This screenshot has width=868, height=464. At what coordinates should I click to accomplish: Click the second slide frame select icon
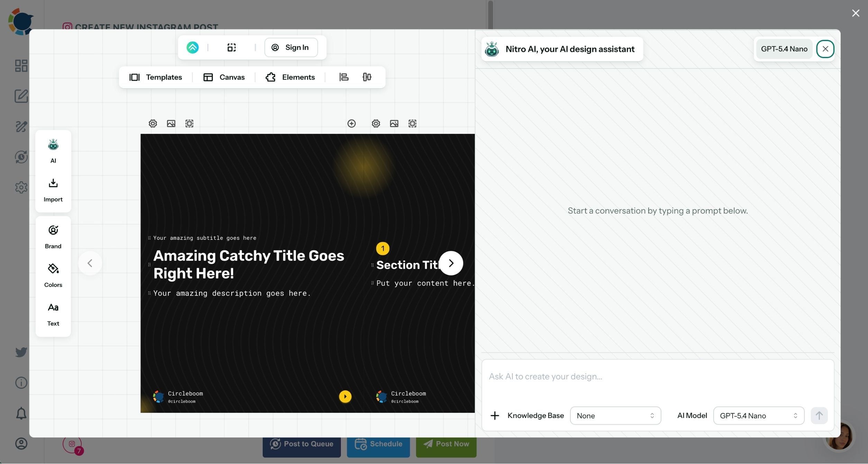pyautogui.click(x=412, y=124)
